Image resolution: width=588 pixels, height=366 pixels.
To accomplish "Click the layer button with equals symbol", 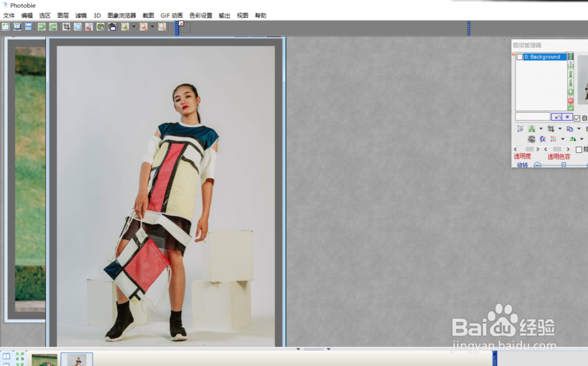I will coord(568,117).
